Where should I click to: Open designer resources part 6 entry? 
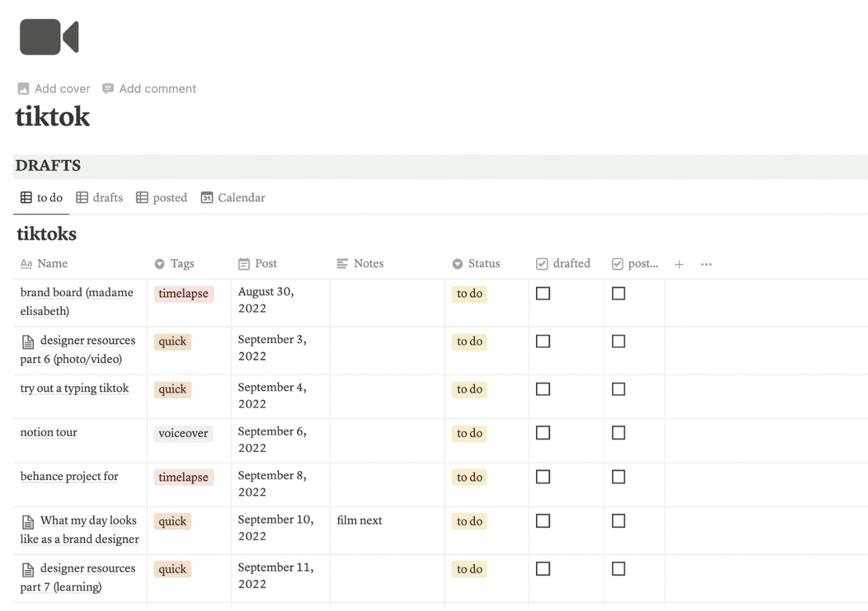(x=78, y=350)
